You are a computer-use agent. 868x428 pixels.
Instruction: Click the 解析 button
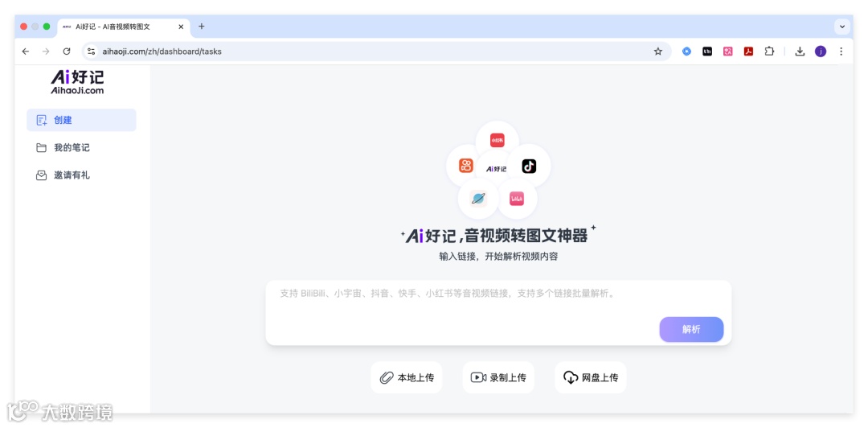coord(691,329)
